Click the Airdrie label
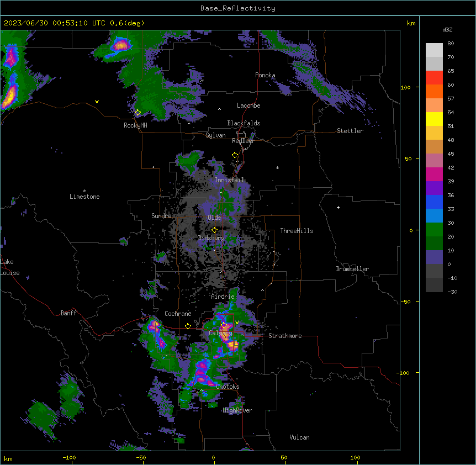476x465 pixels. (x=223, y=297)
